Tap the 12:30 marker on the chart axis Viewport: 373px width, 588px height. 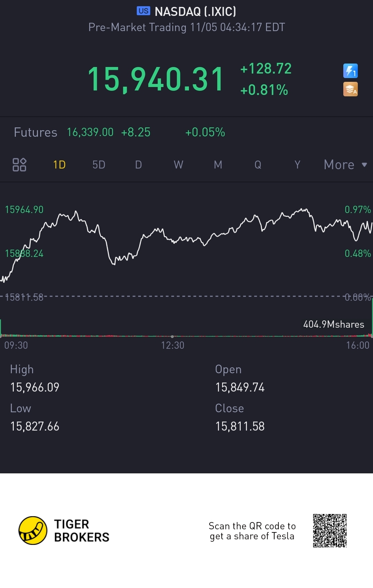pos(172,345)
